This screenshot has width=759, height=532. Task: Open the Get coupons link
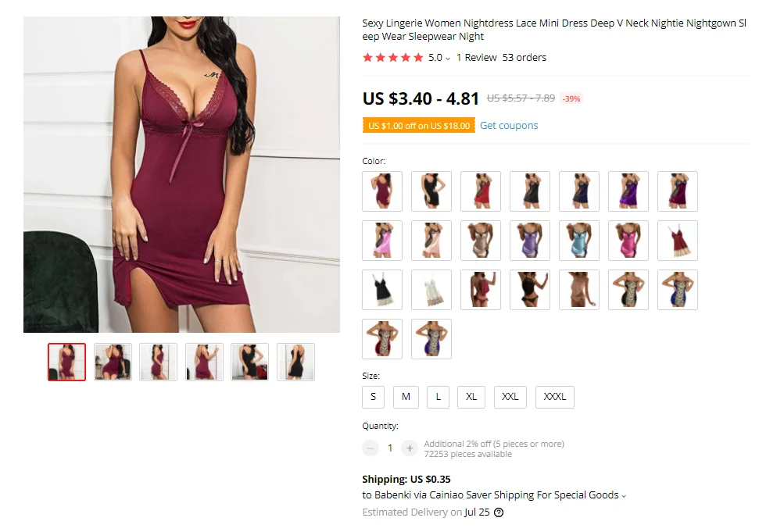pyautogui.click(x=509, y=125)
